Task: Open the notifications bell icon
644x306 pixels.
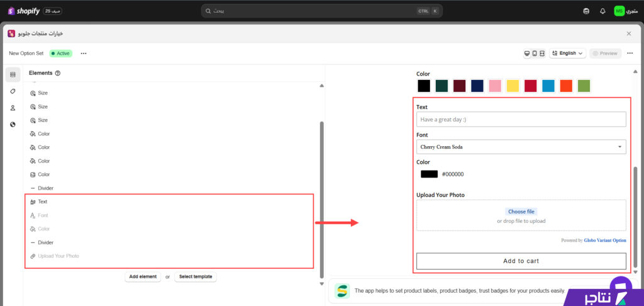Action: [x=602, y=11]
